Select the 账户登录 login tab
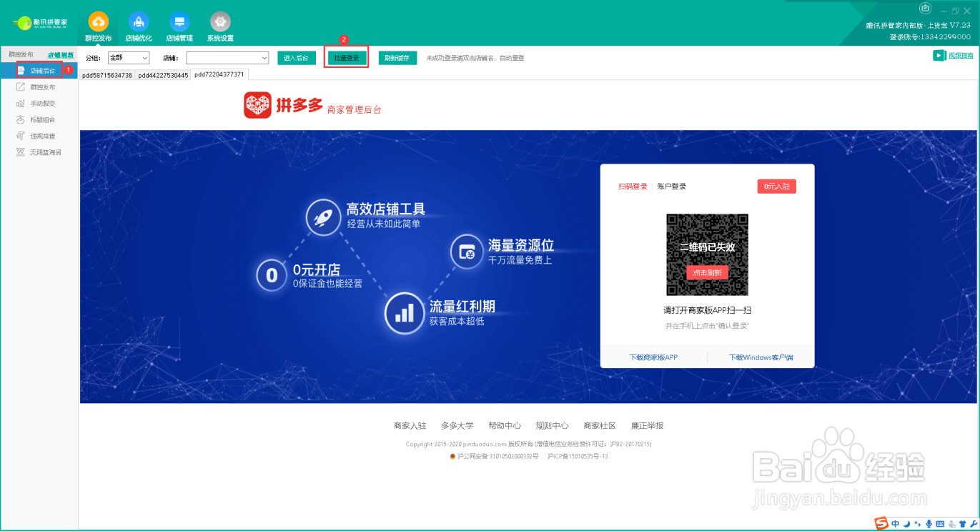The height and width of the screenshot is (531, 980). click(672, 187)
